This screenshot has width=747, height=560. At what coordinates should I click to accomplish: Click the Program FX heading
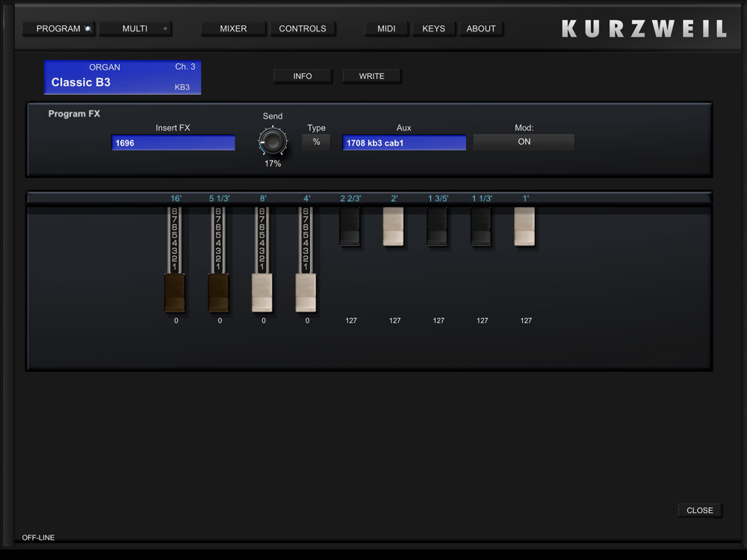pyautogui.click(x=74, y=113)
